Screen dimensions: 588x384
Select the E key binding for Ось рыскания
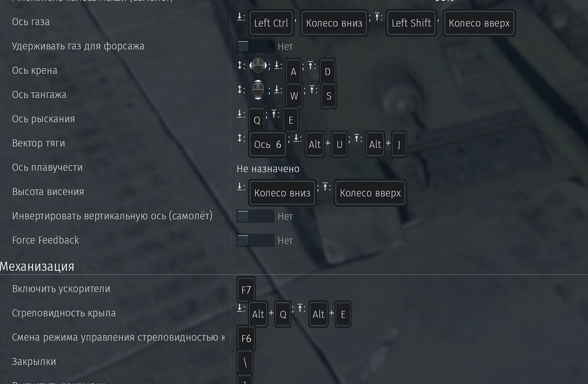pos(291,120)
